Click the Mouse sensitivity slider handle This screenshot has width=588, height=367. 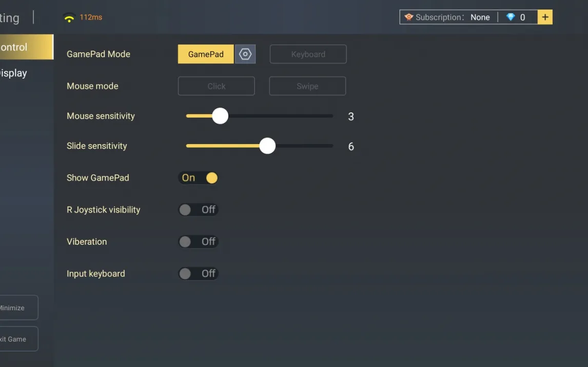point(220,116)
